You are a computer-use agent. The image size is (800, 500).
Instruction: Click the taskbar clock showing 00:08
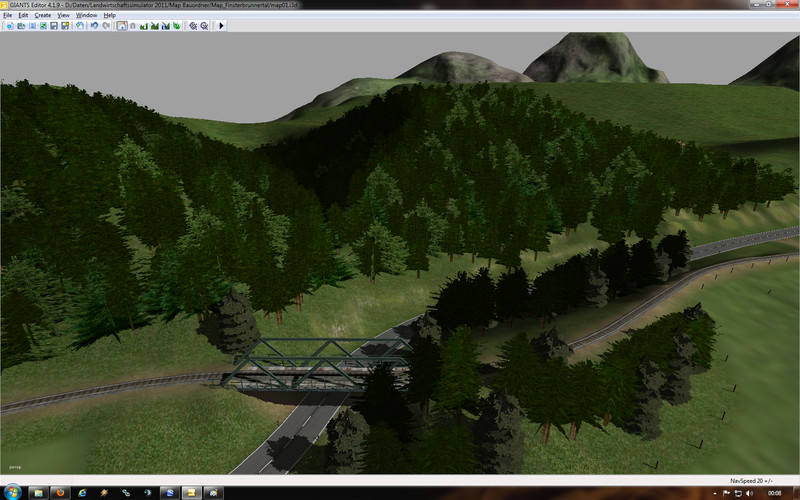click(x=774, y=493)
